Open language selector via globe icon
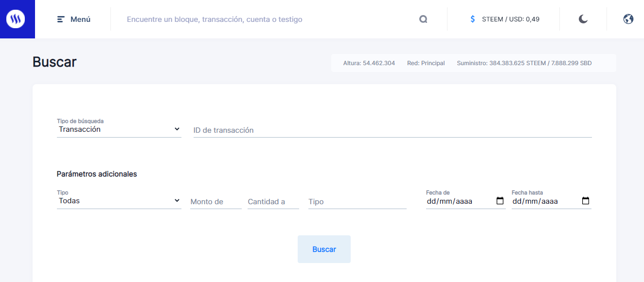Image resolution: width=644 pixels, height=282 pixels. tap(628, 19)
